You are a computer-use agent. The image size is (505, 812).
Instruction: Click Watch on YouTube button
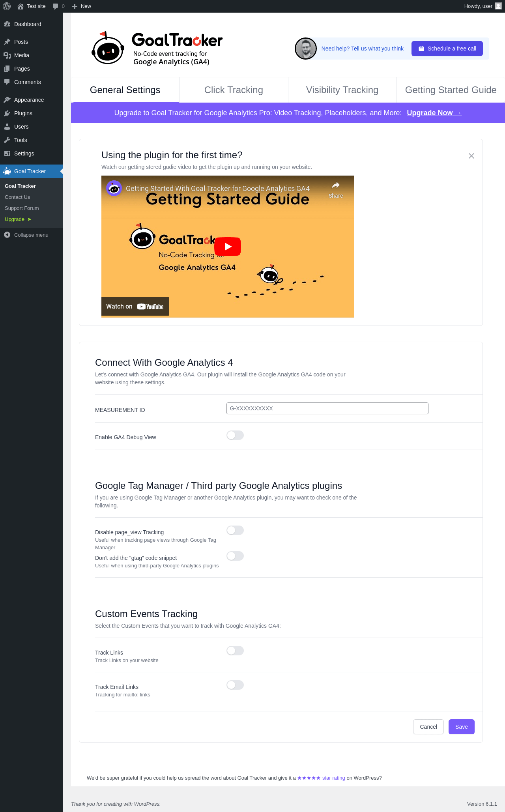coord(135,307)
